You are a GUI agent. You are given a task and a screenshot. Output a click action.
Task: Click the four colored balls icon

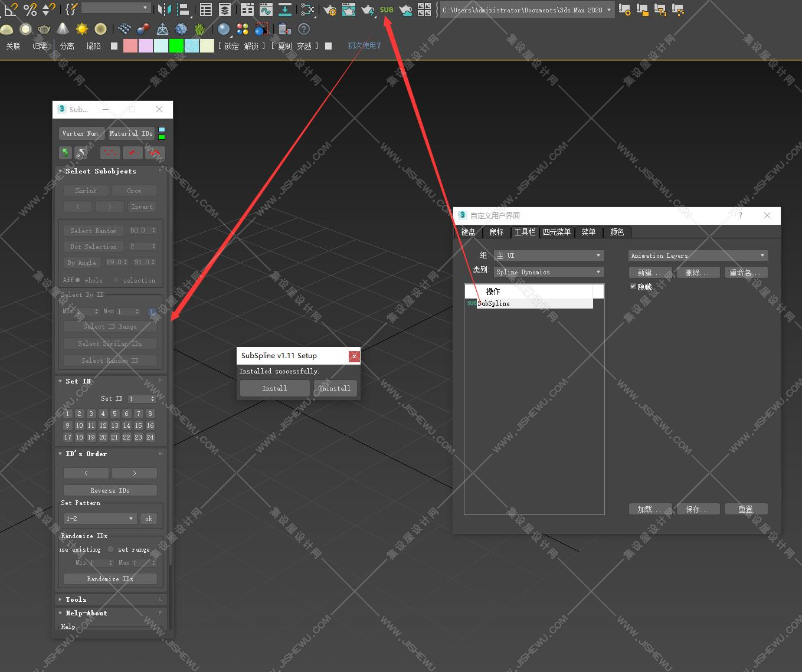tap(243, 29)
